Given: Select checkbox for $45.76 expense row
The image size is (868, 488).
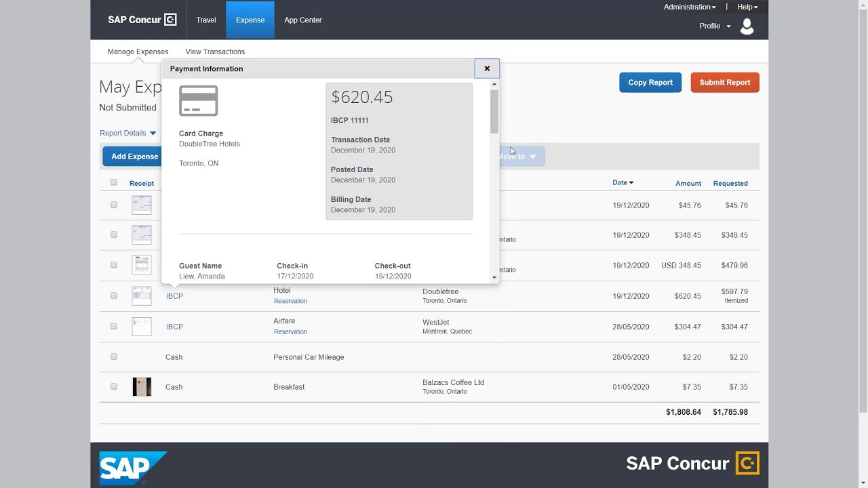Looking at the screenshot, I should click(x=114, y=205).
